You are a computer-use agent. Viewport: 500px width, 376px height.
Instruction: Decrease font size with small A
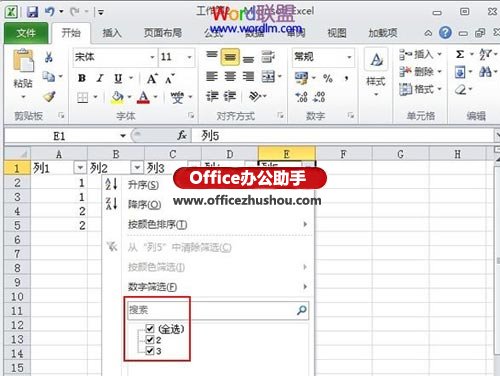click(169, 79)
